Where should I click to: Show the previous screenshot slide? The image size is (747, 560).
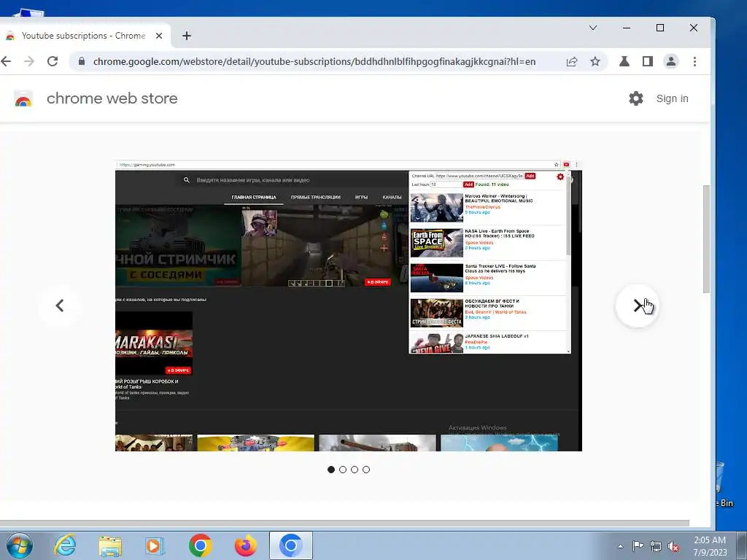(60, 306)
